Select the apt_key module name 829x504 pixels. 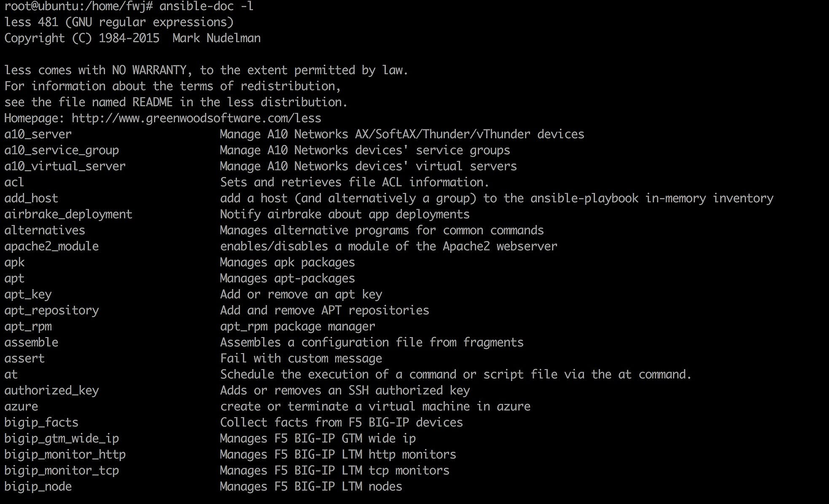(28, 295)
